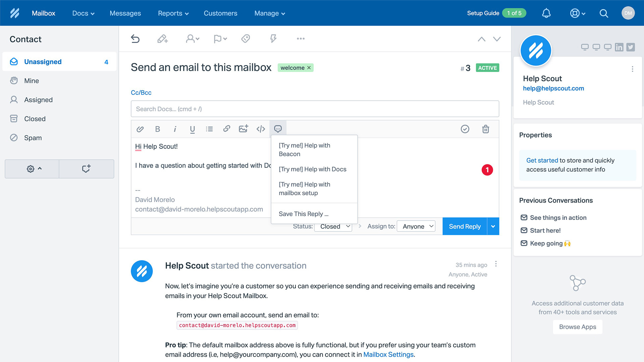Image resolution: width=644 pixels, height=362 pixels.
Task: Click the LinkedIn icon in the customer panel
Action: tap(619, 47)
